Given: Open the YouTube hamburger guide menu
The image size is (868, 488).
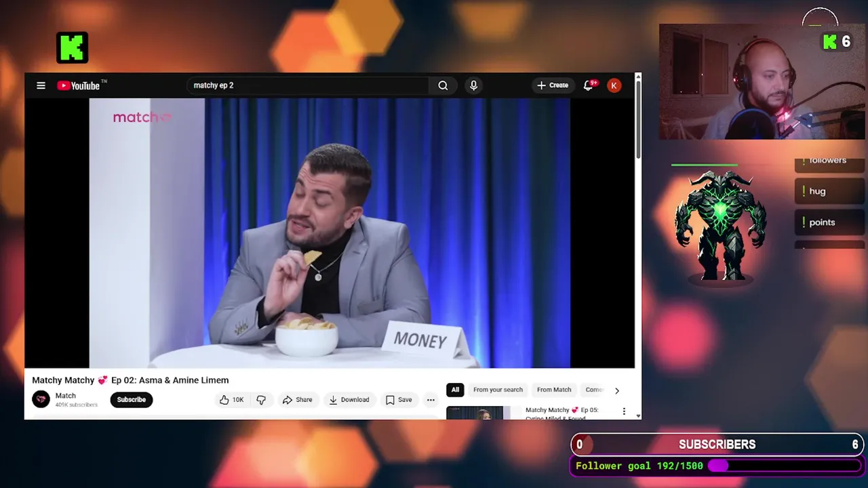Looking at the screenshot, I should pos(41,85).
